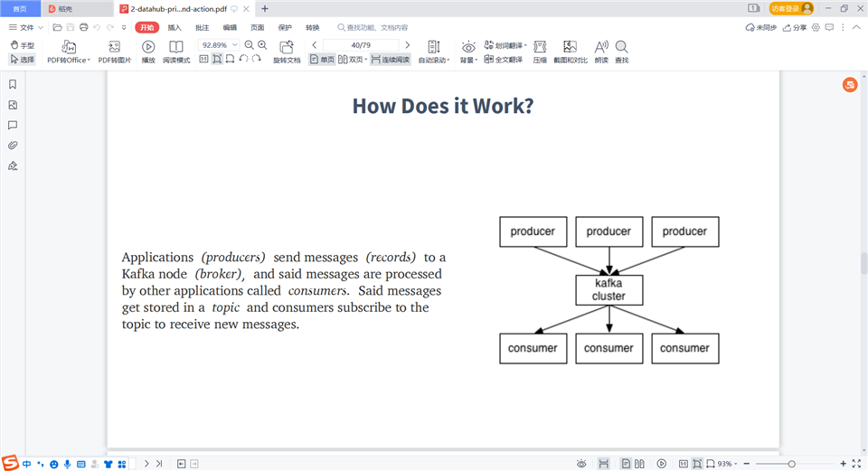Enter Reading mode (阅读模式)
The height and width of the screenshot is (471, 868).
(x=176, y=52)
